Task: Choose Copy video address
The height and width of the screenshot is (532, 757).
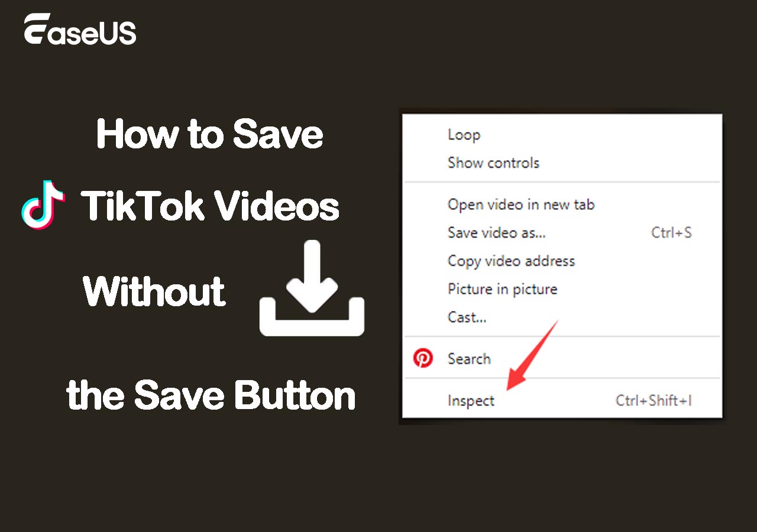Action: coord(511,261)
